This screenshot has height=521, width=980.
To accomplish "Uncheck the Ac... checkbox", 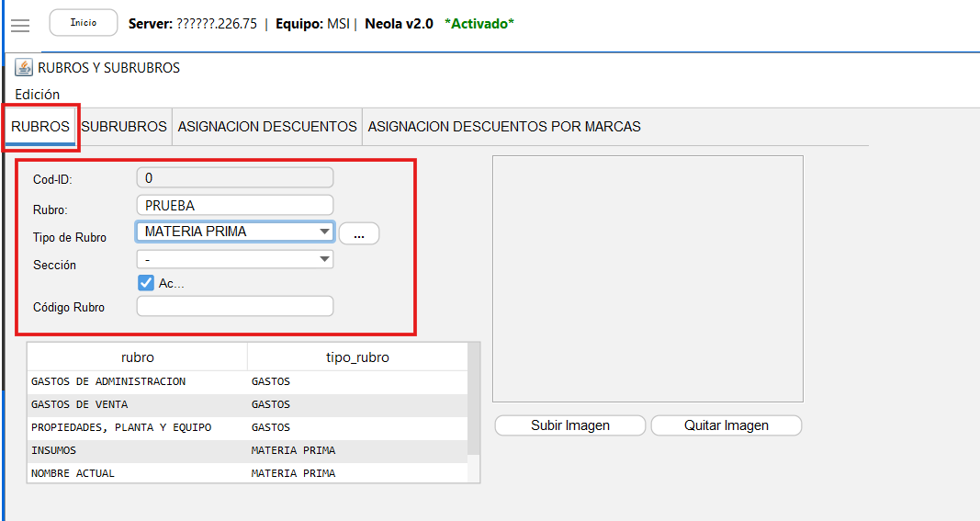I will click(145, 283).
